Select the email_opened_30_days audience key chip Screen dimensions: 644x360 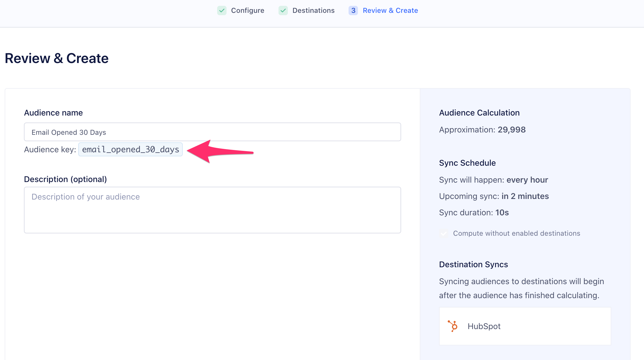130,149
